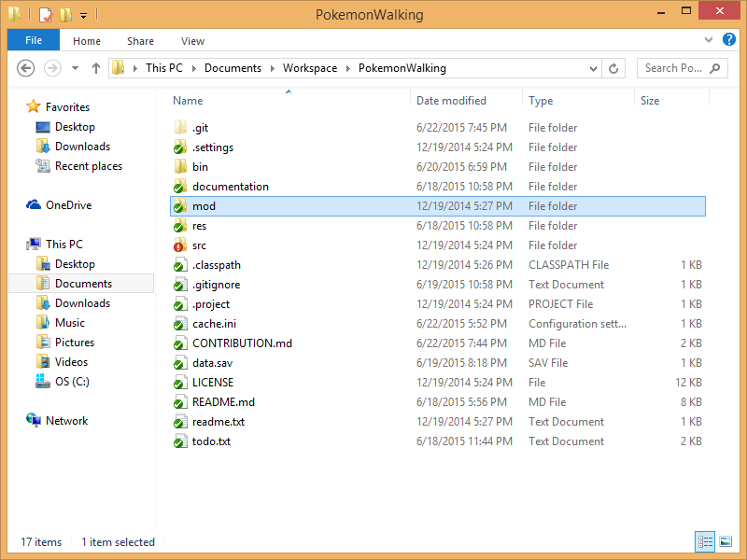
Task: Go back with the Back arrow
Action: [x=26, y=68]
